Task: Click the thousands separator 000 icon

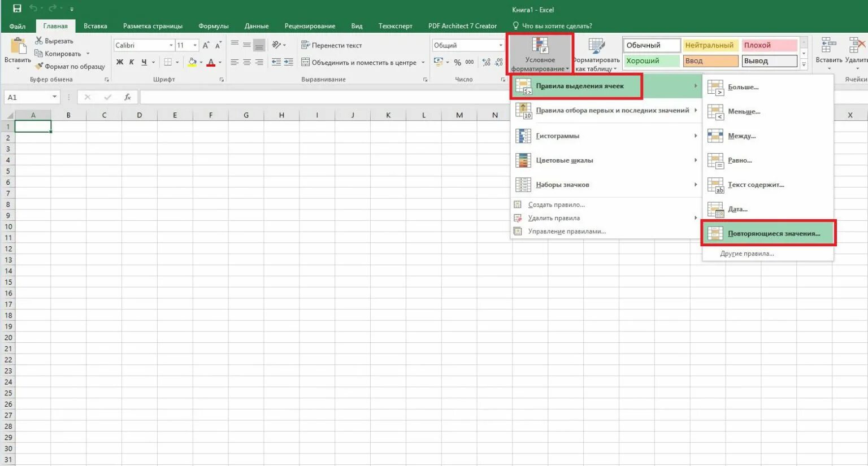Action: pos(470,62)
